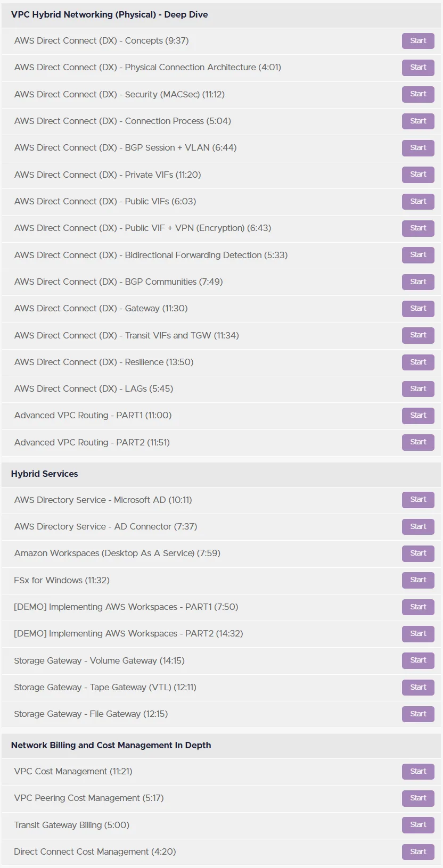The image size is (443, 868).
Task: Start the Advanced VPC Routing PART2 lesson
Action: (x=418, y=442)
